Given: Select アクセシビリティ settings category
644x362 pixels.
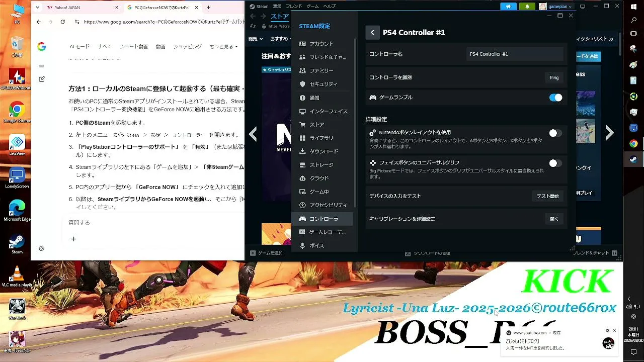Looking at the screenshot, I should 322,205.
